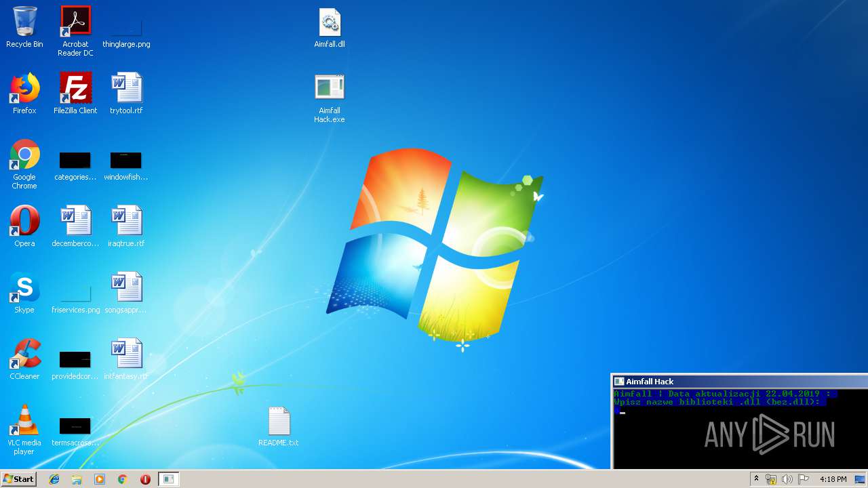868x488 pixels.
Task: Select intfantasy.rtf document
Action: [126, 360]
